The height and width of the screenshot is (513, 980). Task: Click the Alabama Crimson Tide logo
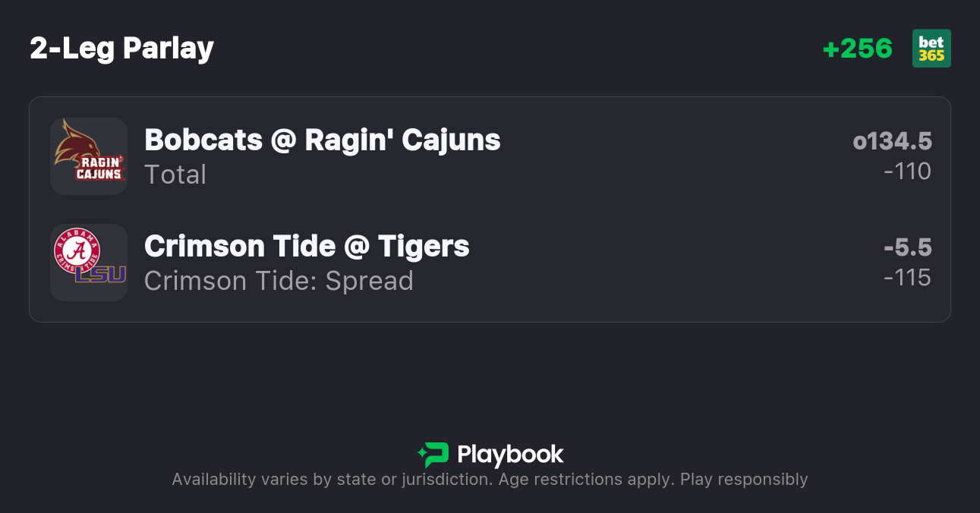77,250
